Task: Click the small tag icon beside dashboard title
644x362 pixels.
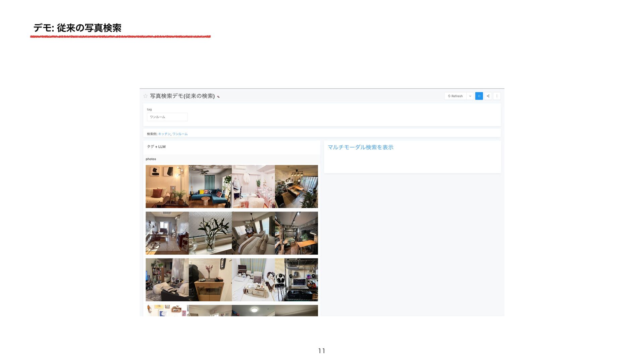Action: pyautogui.click(x=218, y=97)
